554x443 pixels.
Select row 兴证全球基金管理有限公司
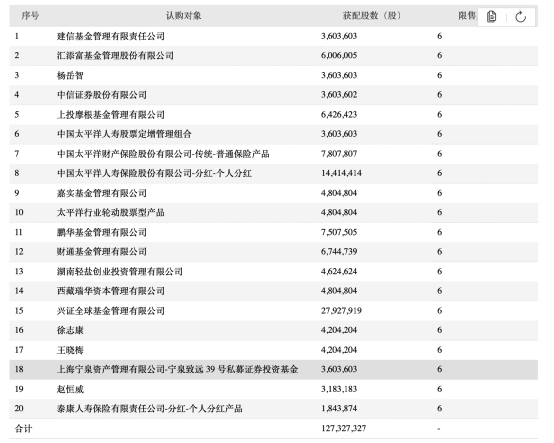pos(274,311)
